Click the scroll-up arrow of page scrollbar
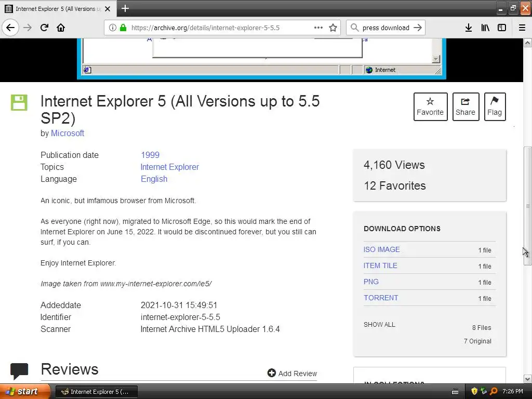The image size is (532, 399). [528, 43]
